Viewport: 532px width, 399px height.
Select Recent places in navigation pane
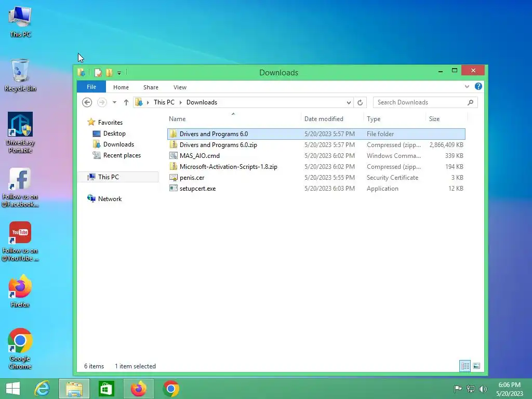point(117,155)
